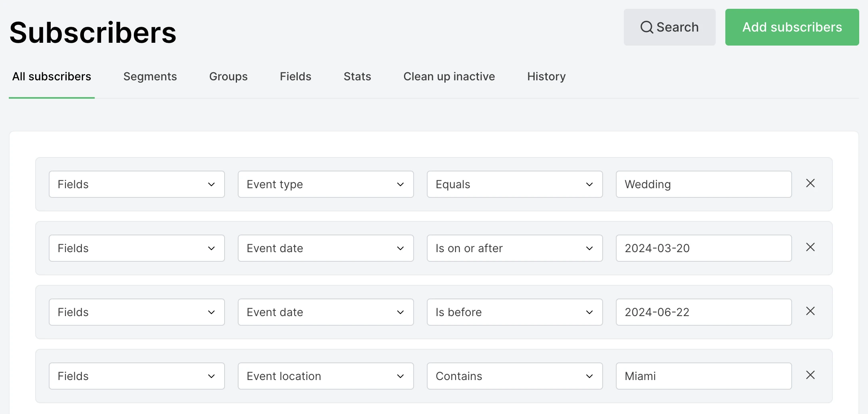Click the Add subscribers button
Image resolution: width=868 pixels, height=414 pixels.
[792, 27]
